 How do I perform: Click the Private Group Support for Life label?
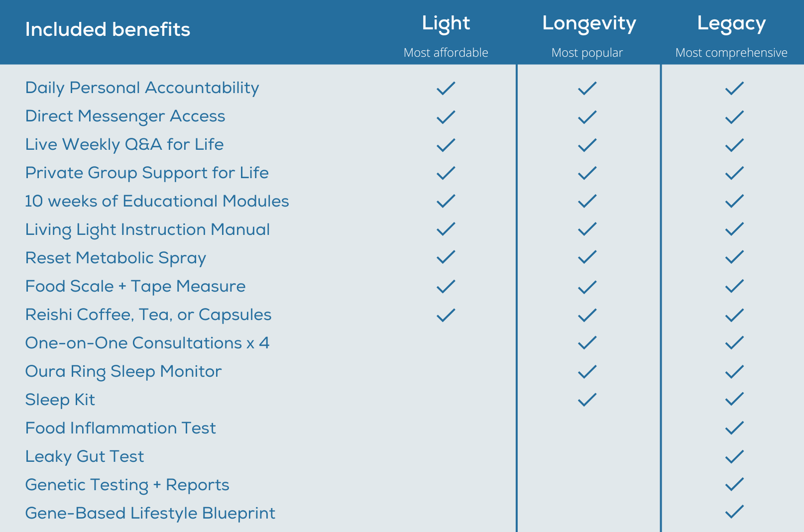(147, 173)
